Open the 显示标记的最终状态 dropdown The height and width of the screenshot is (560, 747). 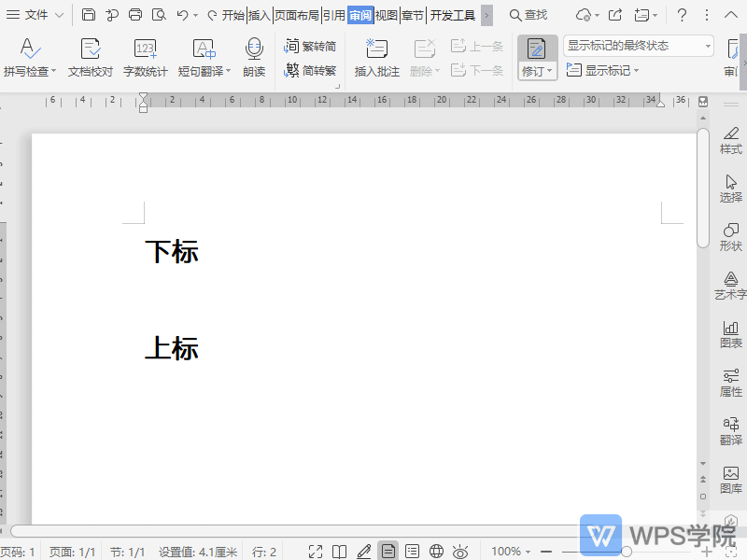[x=708, y=44]
